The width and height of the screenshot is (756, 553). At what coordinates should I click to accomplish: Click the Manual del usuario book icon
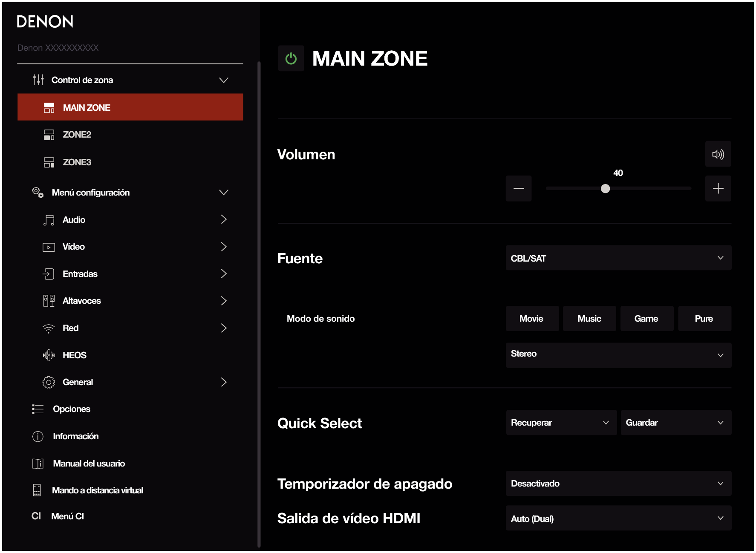(x=38, y=464)
